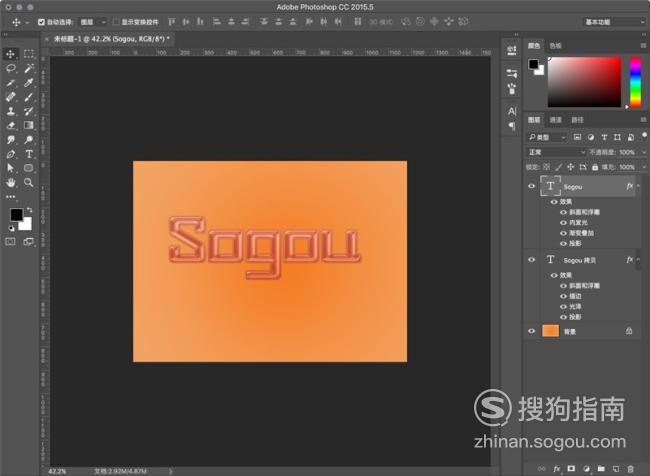Collapse the effects list on Sogou copy layer
The height and width of the screenshot is (476, 650).
[x=638, y=260]
